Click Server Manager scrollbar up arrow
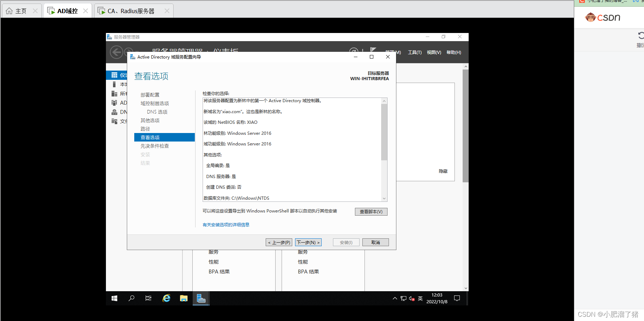The image size is (644, 321). point(466,66)
